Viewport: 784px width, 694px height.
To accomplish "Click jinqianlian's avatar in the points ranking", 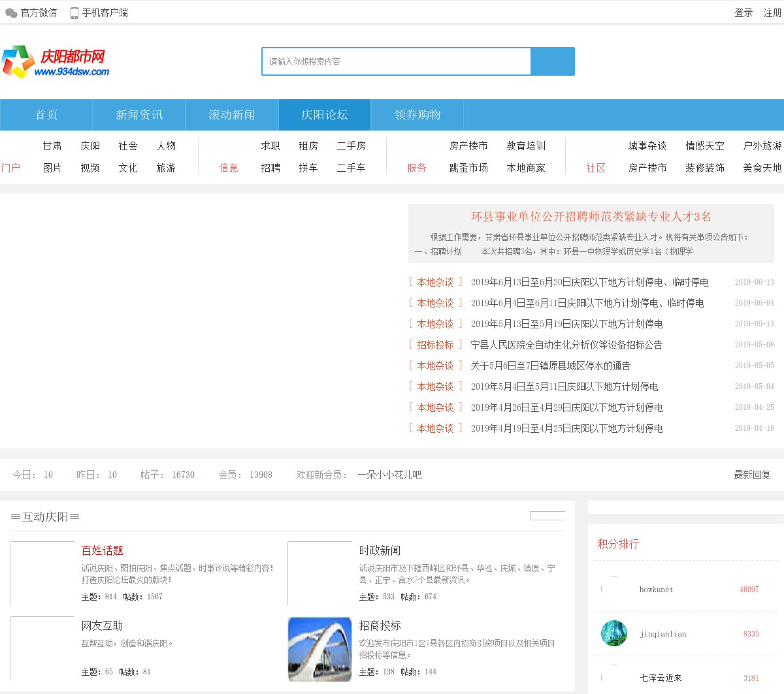I will (x=614, y=633).
